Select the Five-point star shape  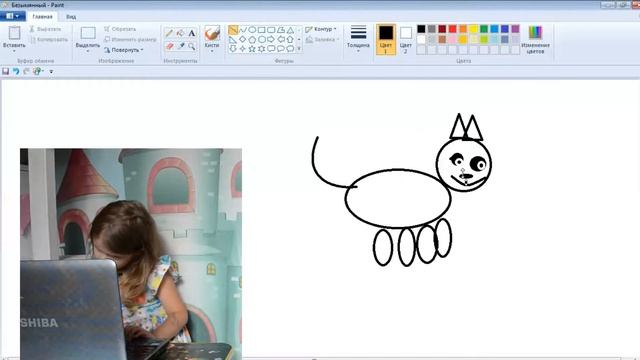[252, 49]
